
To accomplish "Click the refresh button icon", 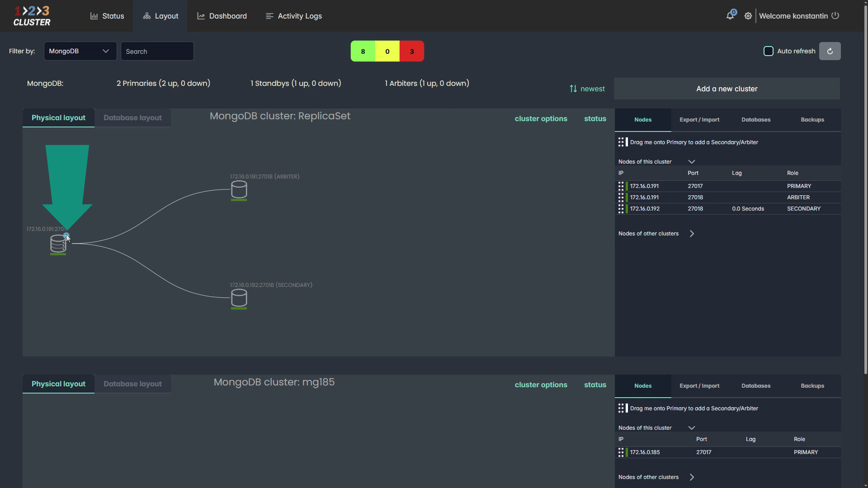I will [830, 51].
